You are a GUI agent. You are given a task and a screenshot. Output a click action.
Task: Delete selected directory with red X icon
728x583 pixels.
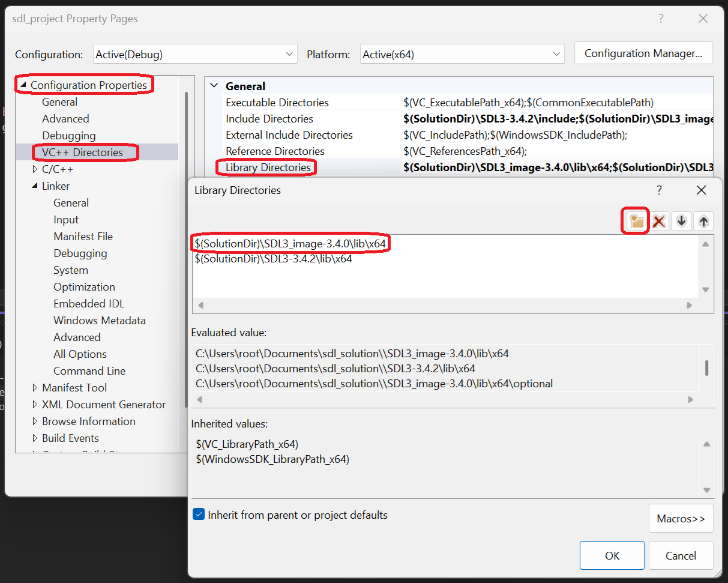[659, 221]
